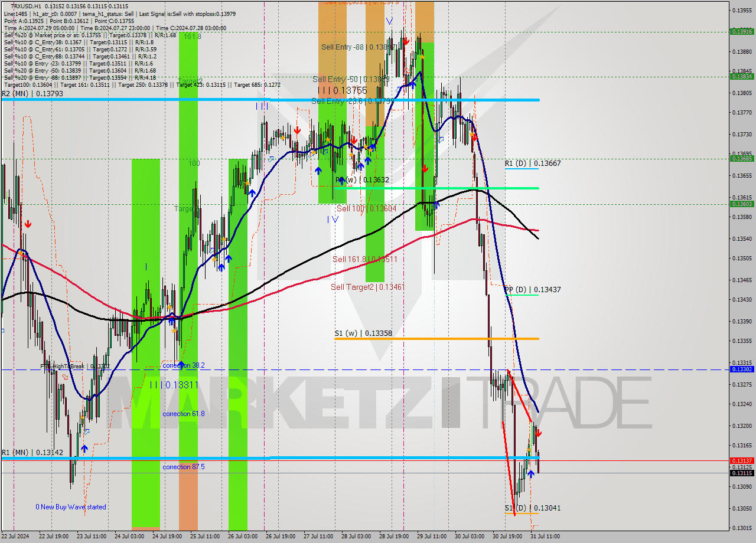The width and height of the screenshot is (756, 543).
Task: Click the 'Sell %10 @ C_Entry61' line
Action: tap(80, 49)
